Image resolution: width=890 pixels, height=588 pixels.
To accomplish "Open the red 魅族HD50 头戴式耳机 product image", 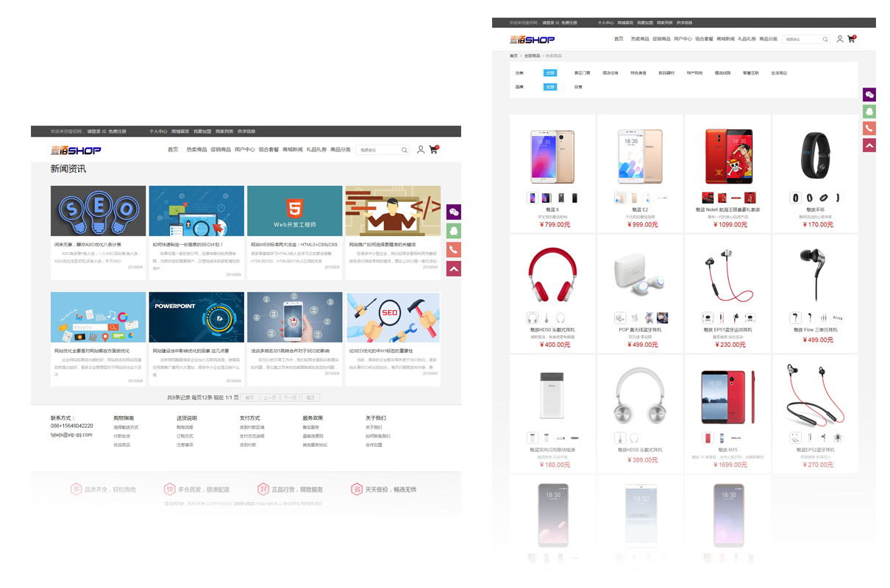I will pyautogui.click(x=552, y=275).
